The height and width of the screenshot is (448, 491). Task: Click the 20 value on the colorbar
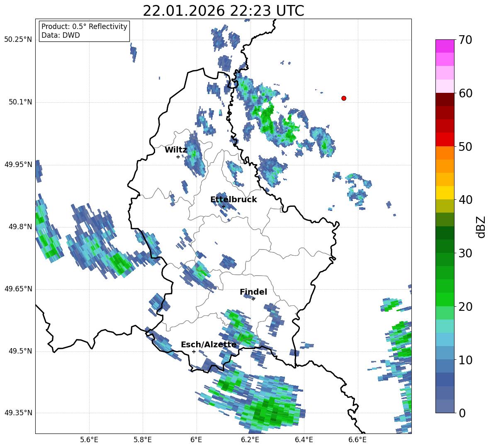[x=465, y=307]
